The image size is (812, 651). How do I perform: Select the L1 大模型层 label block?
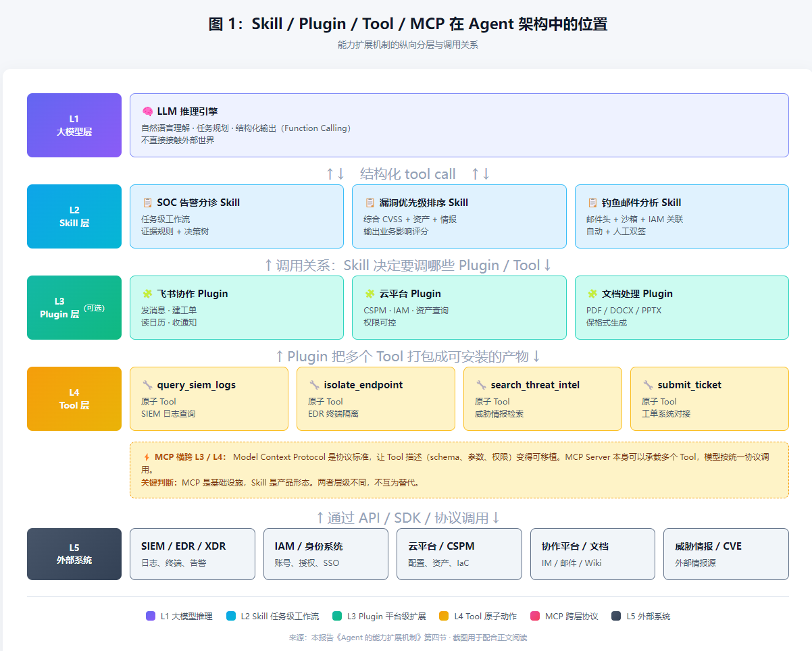(74, 125)
